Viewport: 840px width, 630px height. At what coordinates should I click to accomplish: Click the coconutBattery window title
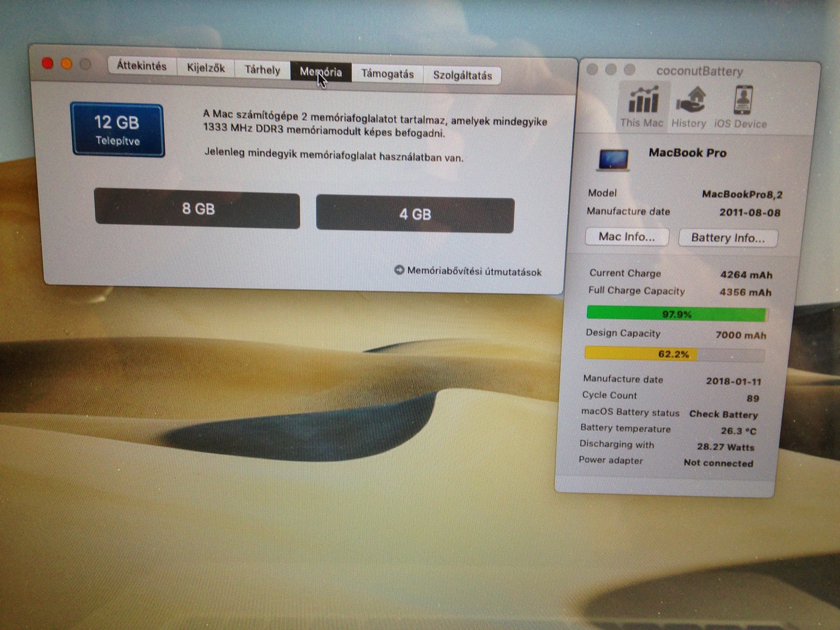click(699, 71)
